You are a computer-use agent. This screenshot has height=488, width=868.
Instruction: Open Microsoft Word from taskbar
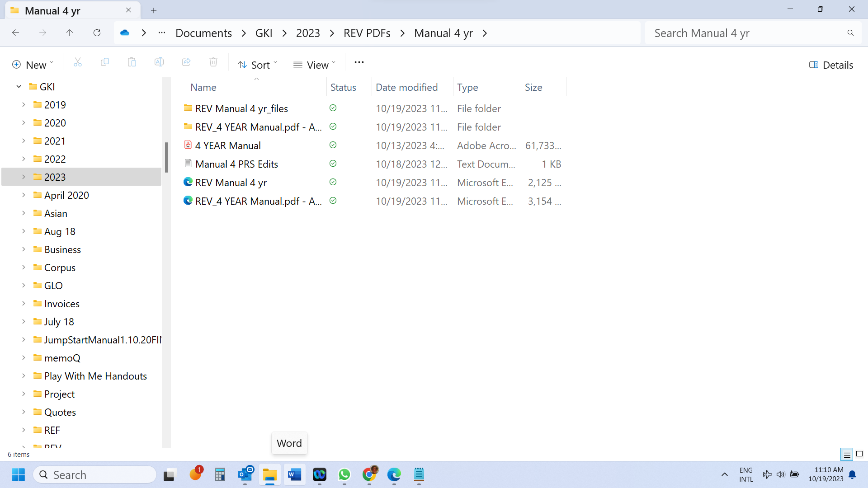pos(293,474)
